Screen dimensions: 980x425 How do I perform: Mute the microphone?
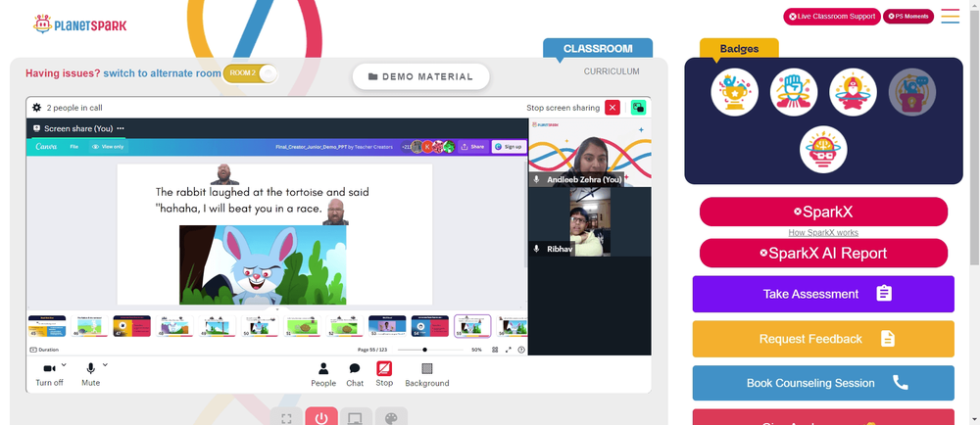pyautogui.click(x=90, y=374)
